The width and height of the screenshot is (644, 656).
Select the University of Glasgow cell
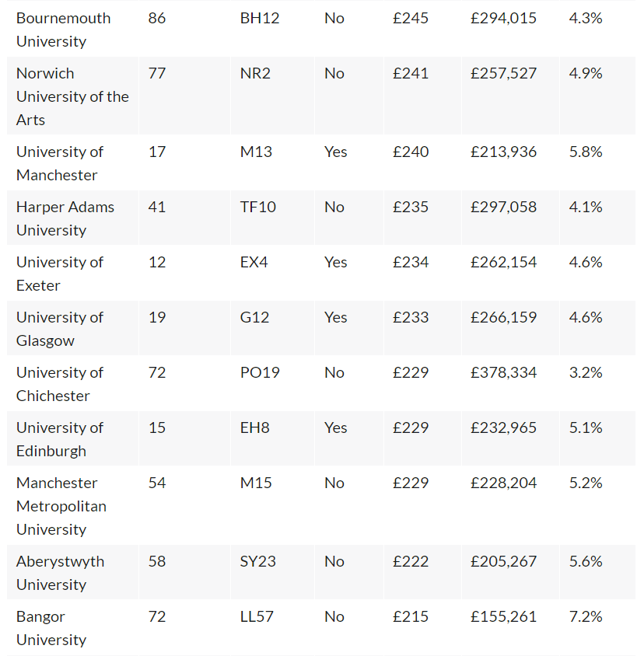[x=72, y=329]
